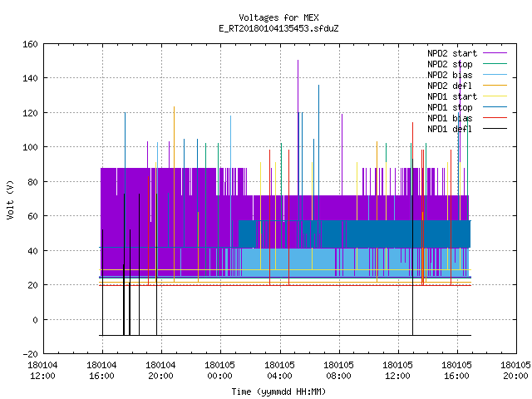Click the yellow NPD1 start legend line
This screenshot has height=399, width=532.
[x=495, y=96]
